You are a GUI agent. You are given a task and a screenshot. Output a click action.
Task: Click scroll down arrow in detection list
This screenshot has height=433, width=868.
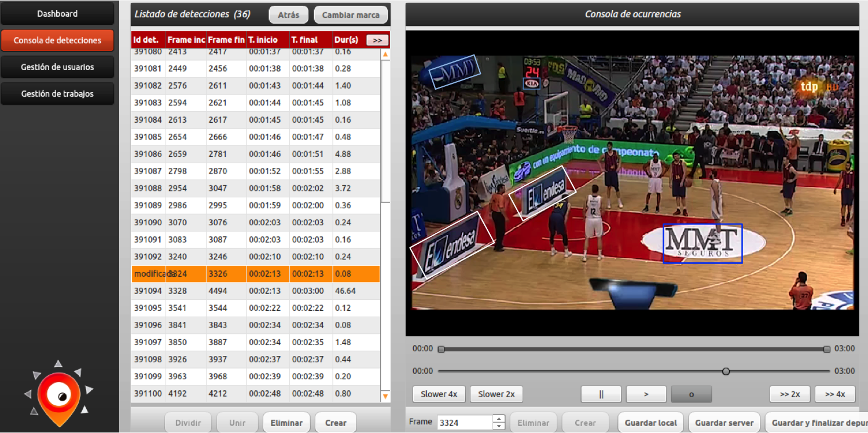pos(385,396)
